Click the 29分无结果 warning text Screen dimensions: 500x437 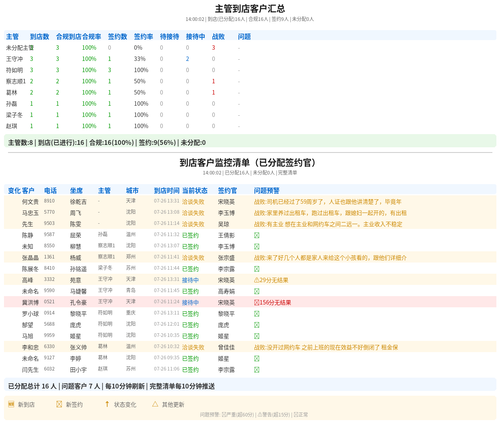pyautogui.click(x=274, y=280)
